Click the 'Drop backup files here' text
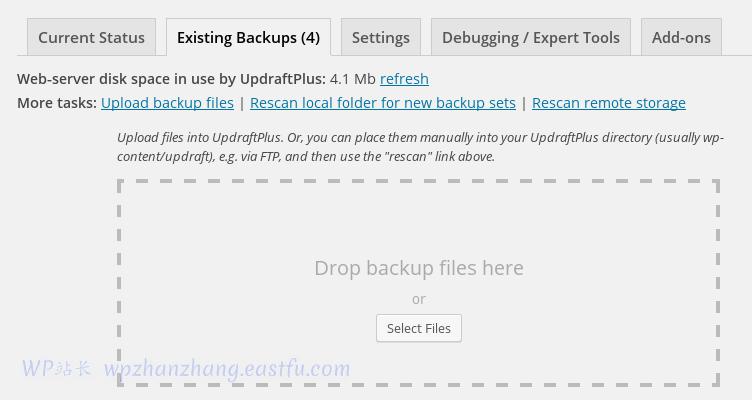The height and width of the screenshot is (400, 752). click(418, 268)
